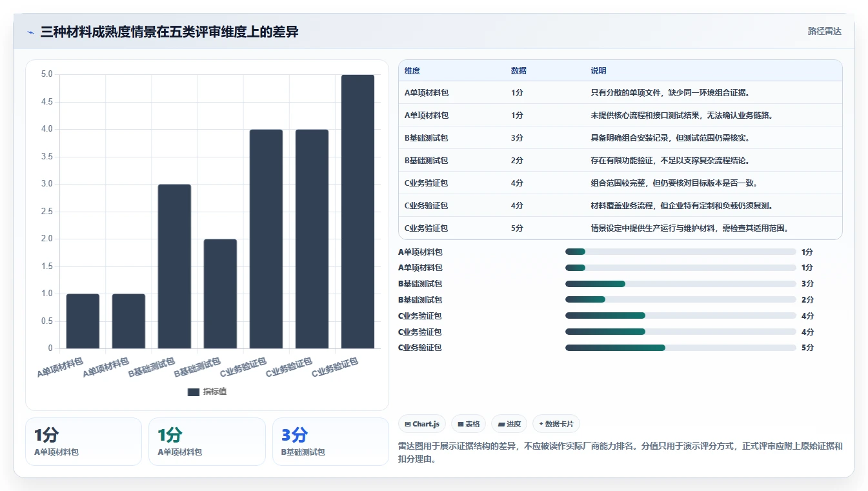Click the 4.5 y-axis label
This screenshot has height=491, width=868.
[46, 102]
